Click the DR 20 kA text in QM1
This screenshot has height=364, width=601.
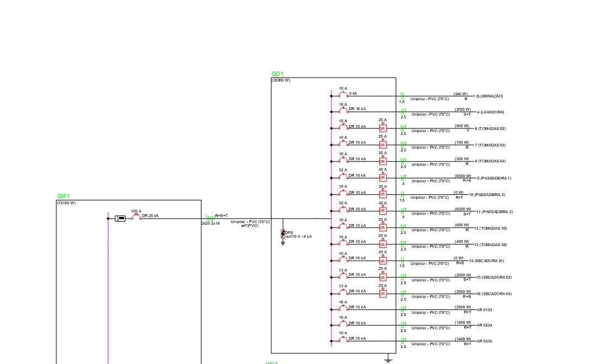coord(150,216)
